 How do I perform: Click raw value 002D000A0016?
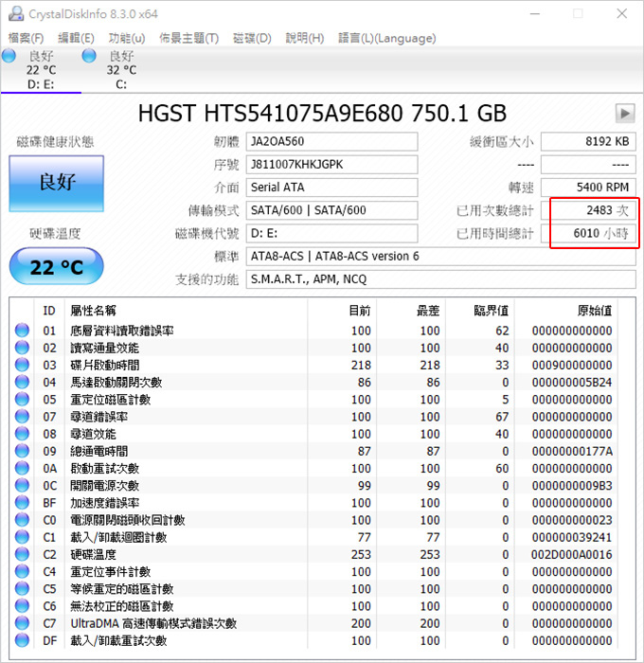coord(572,554)
